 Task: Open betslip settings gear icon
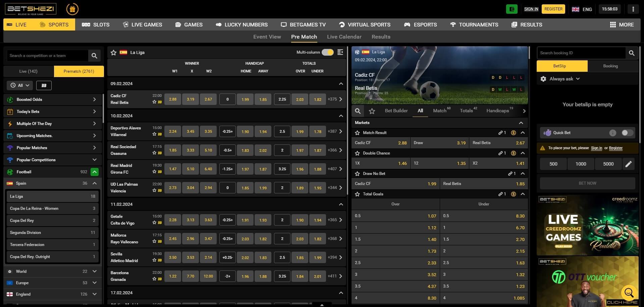pos(543,79)
